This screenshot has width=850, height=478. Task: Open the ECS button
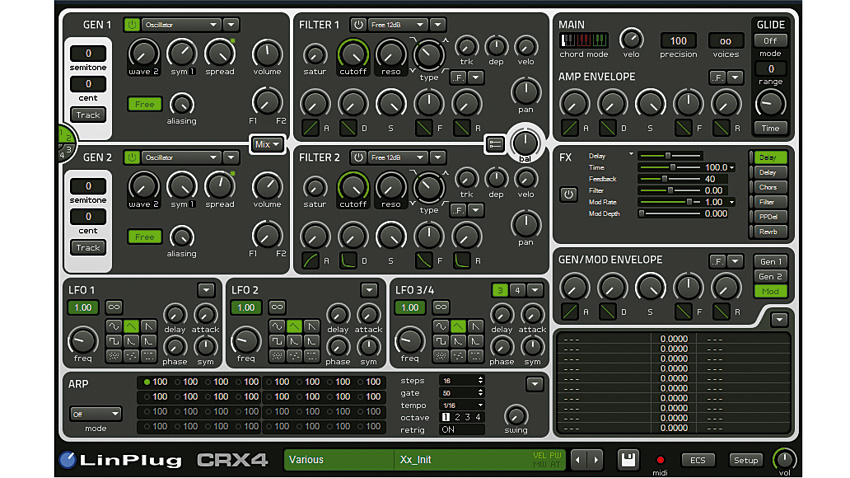point(697,460)
